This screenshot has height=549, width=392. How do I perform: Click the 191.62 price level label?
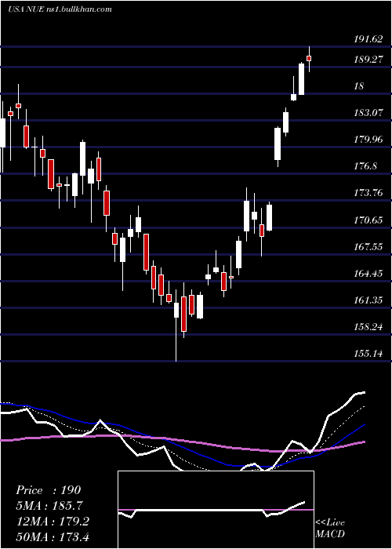(x=368, y=39)
